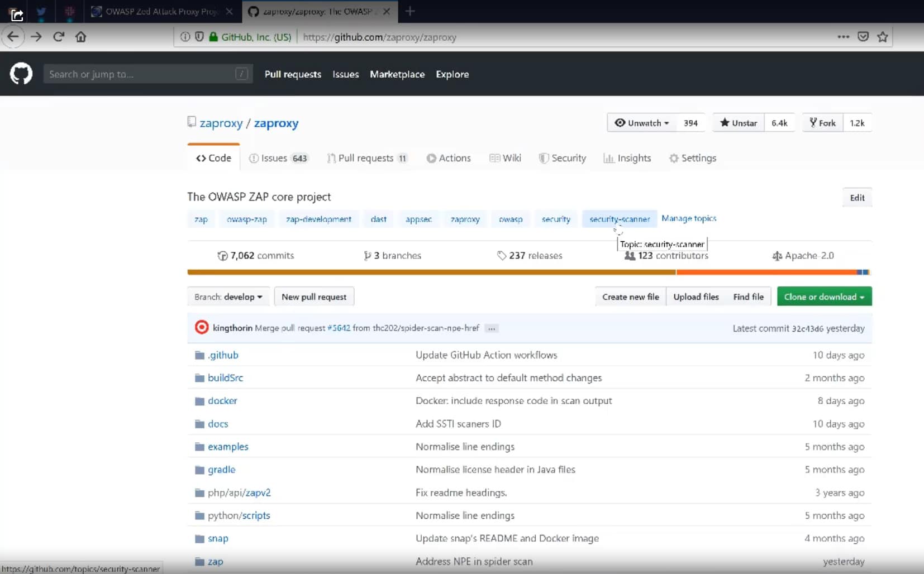Click Manage topics link

point(689,218)
